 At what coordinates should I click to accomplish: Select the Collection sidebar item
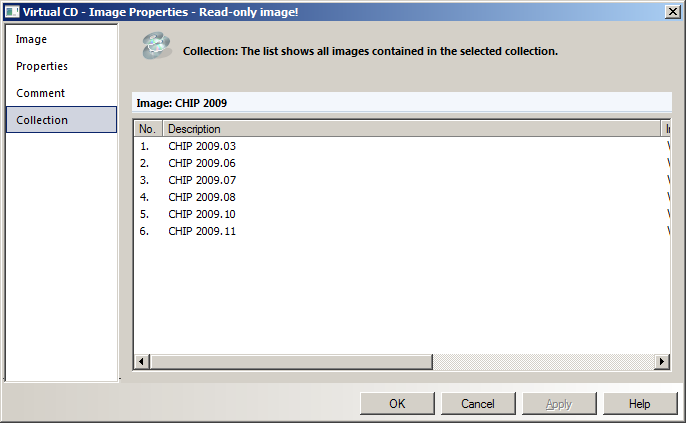pos(42,120)
